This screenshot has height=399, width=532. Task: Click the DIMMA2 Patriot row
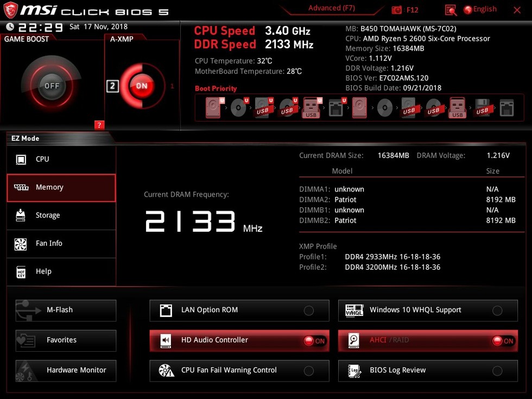[x=407, y=200]
